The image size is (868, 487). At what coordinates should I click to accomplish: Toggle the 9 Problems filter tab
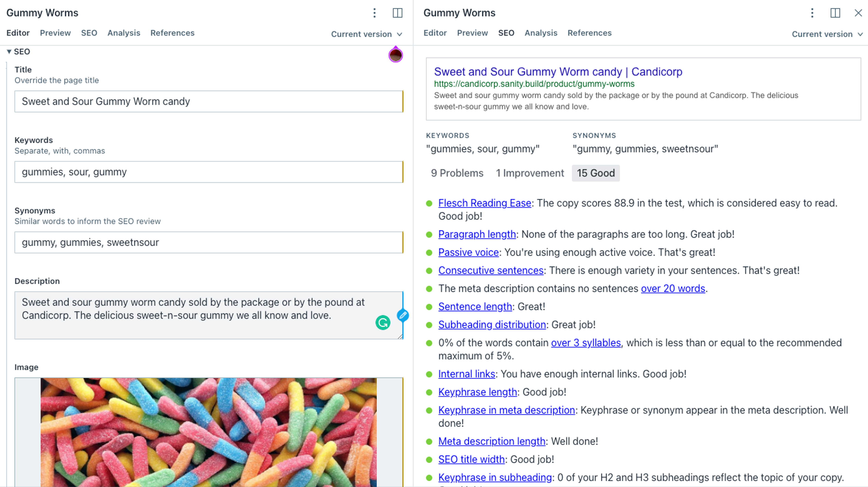point(457,173)
